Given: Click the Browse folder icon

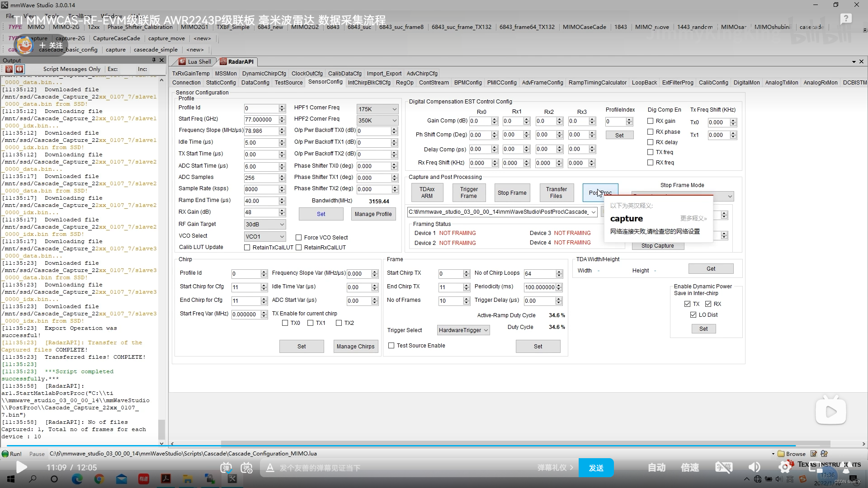Looking at the screenshot, I should point(781,454).
